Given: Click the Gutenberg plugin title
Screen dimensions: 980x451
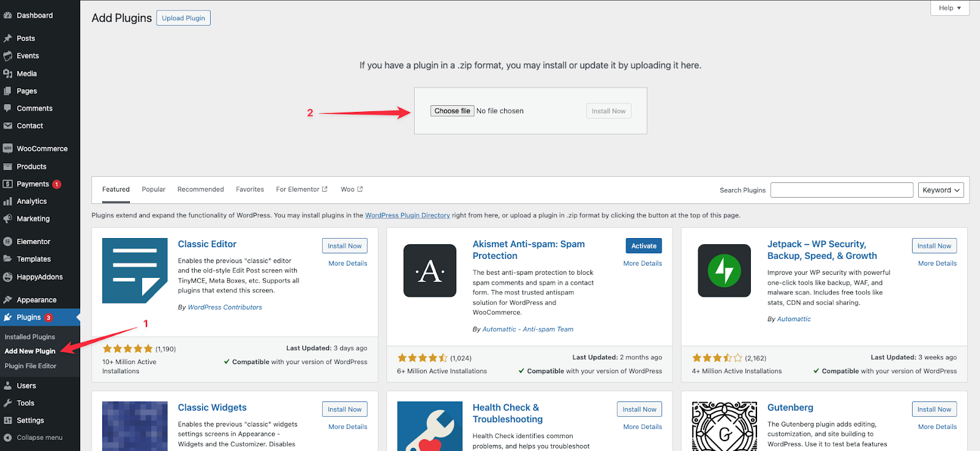Looking at the screenshot, I should [x=790, y=408].
